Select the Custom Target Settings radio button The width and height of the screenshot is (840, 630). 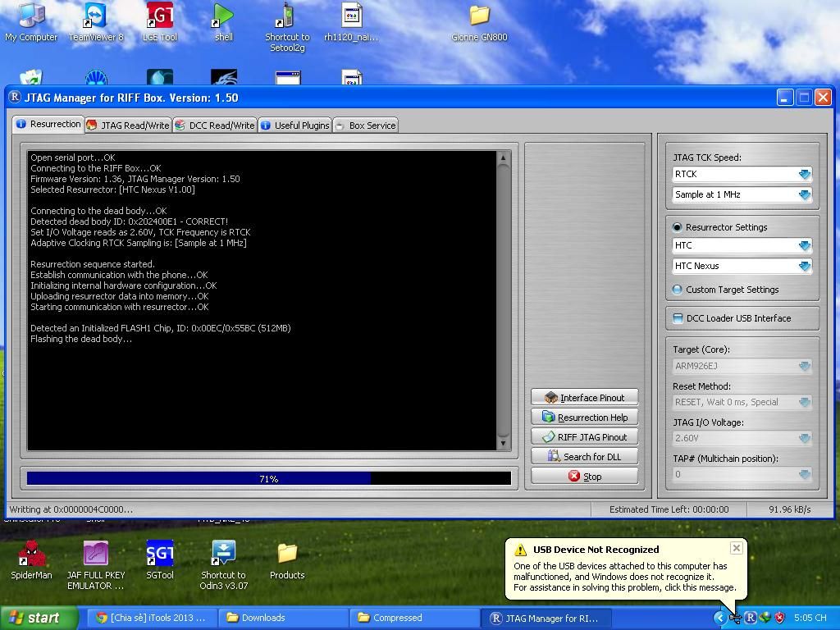click(677, 290)
